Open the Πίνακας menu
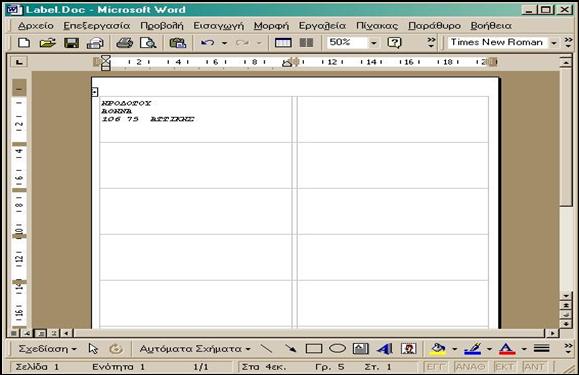The height and width of the screenshot is (375, 579). click(x=377, y=26)
